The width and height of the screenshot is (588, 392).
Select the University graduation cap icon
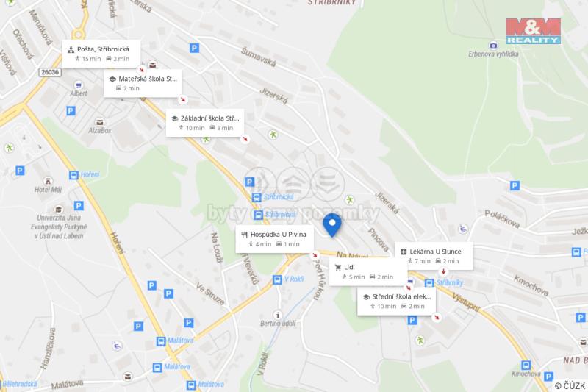click(x=58, y=210)
